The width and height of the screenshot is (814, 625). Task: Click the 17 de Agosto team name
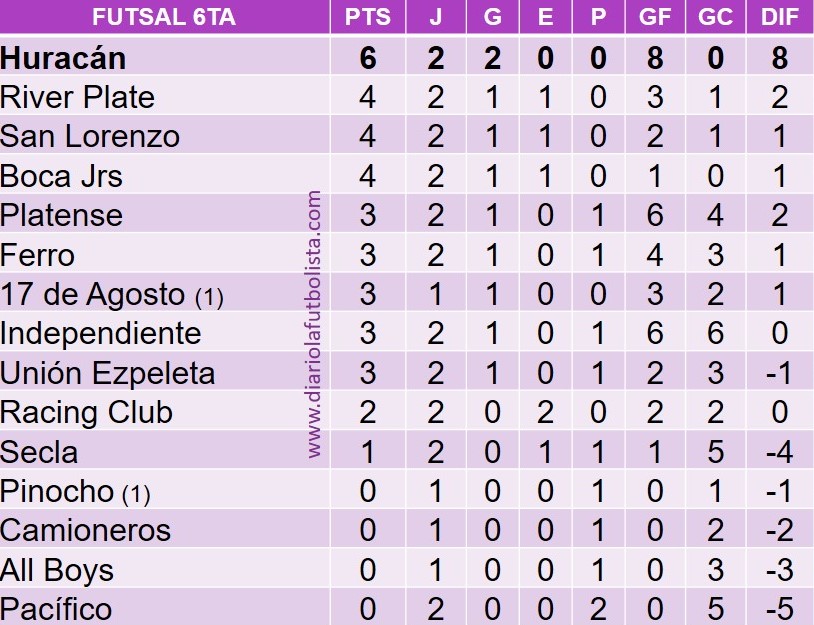click(93, 294)
